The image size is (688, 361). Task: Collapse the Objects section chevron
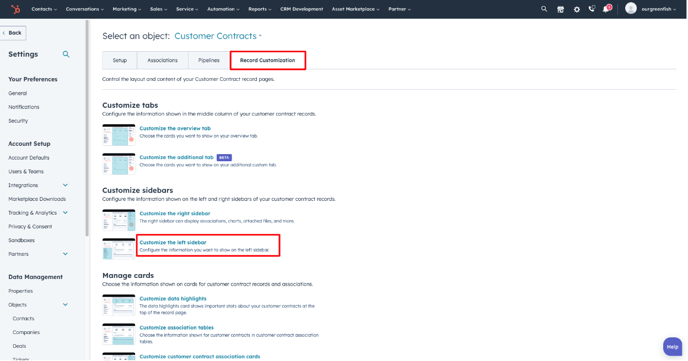click(x=65, y=304)
